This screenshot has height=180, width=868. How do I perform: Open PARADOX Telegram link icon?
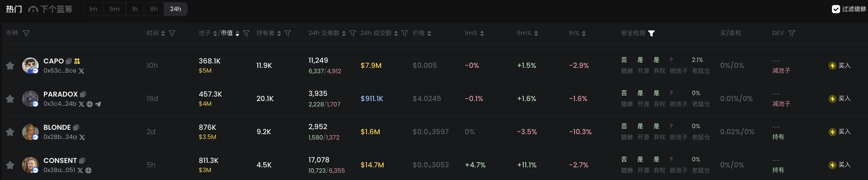pyautogui.click(x=98, y=104)
